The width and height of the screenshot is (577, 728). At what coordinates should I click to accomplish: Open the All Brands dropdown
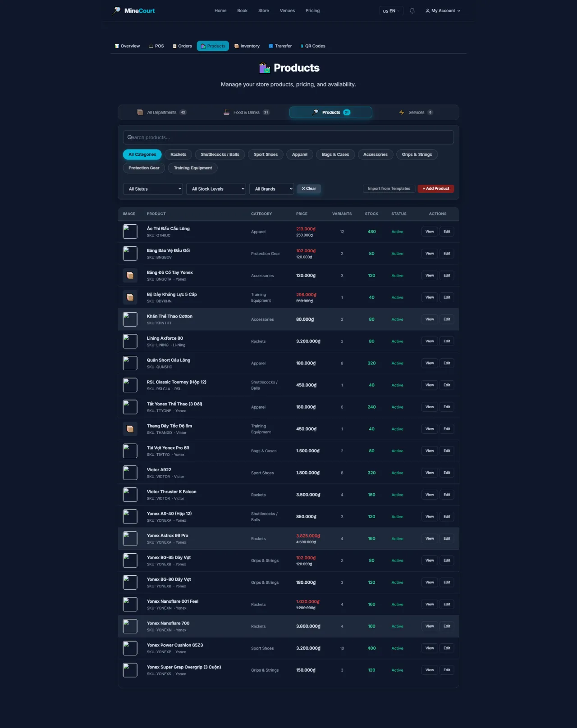click(x=271, y=189)
